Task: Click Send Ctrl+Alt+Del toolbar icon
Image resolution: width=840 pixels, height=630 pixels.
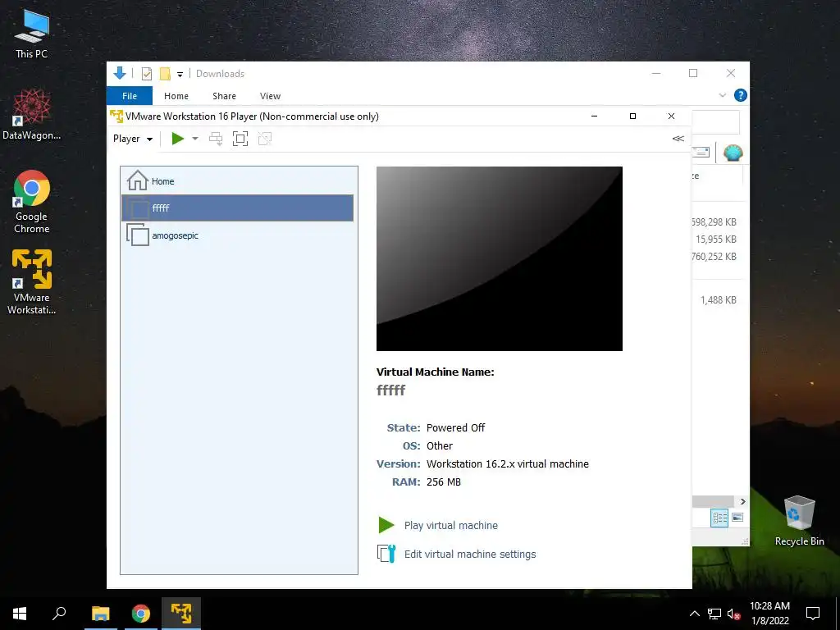Action: point(216,139)
